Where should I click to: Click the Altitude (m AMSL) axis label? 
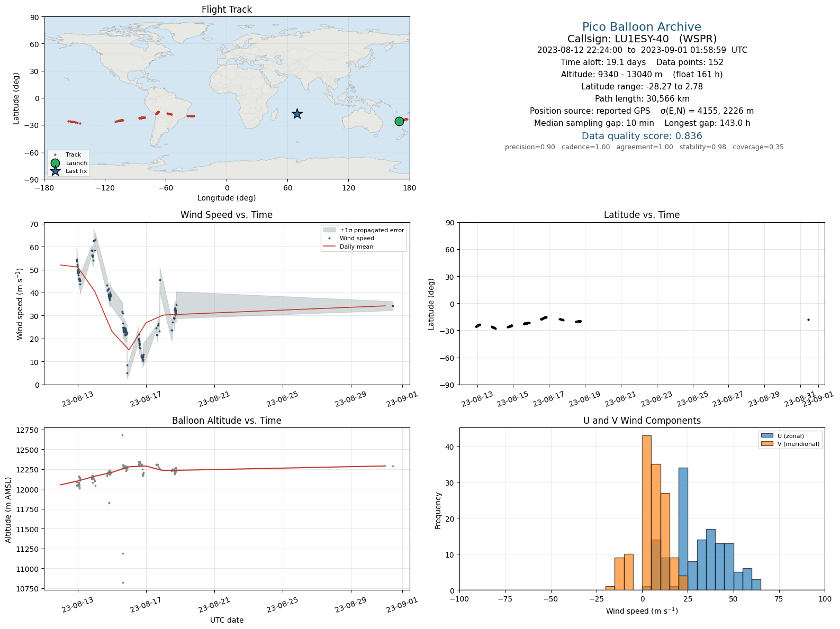point(8,510)
